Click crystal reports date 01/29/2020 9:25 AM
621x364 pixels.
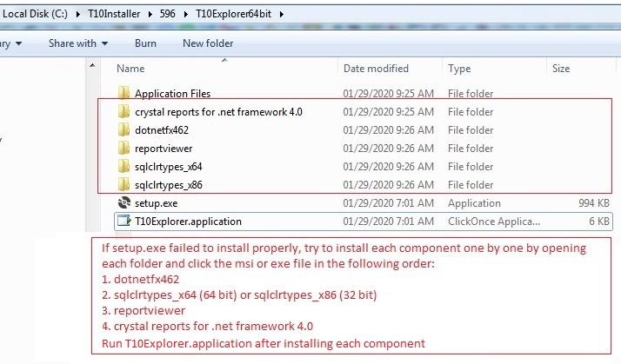tap(388, 112)
